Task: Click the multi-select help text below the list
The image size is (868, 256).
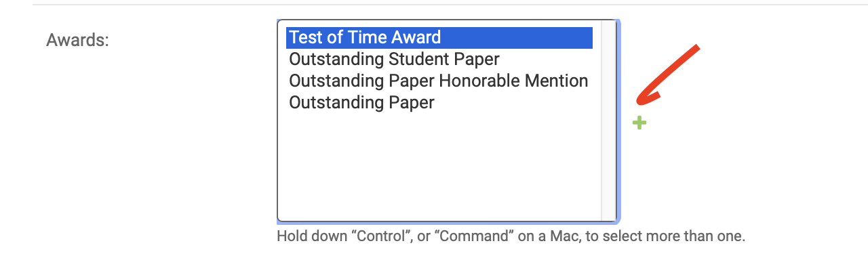Action: (x=511, y=237)
